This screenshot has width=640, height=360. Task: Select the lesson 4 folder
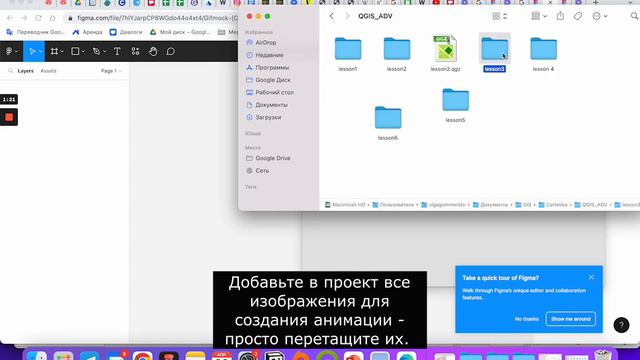click(543, 54)
